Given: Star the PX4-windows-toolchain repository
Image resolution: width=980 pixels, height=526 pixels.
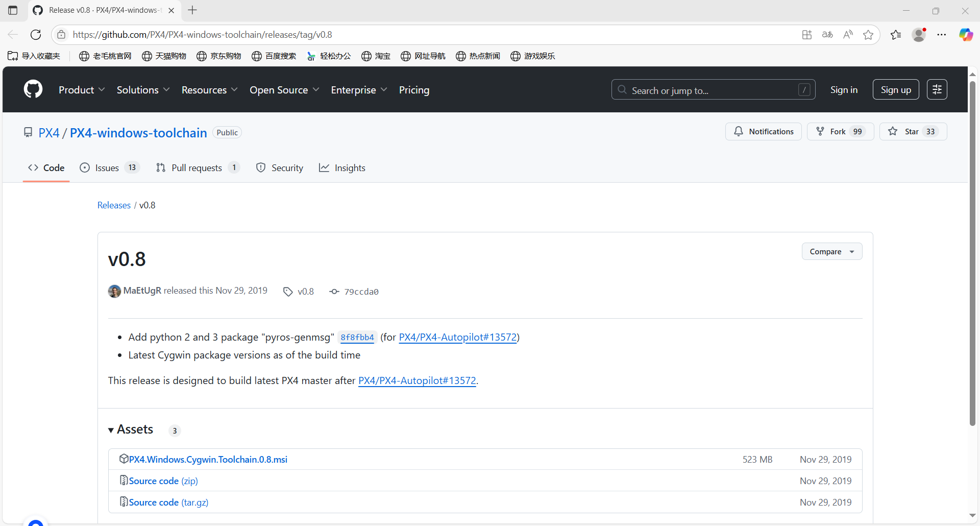Looking at the screenshot, I should click(x=905, y=131).
